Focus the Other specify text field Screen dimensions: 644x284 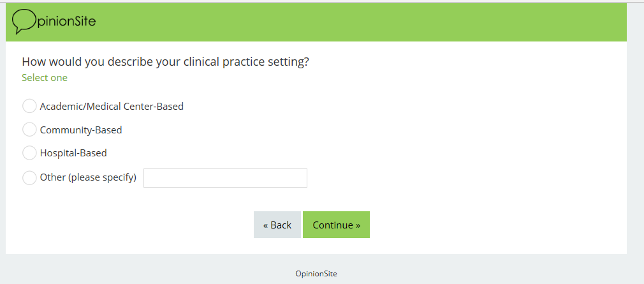(x=225, y=178)
